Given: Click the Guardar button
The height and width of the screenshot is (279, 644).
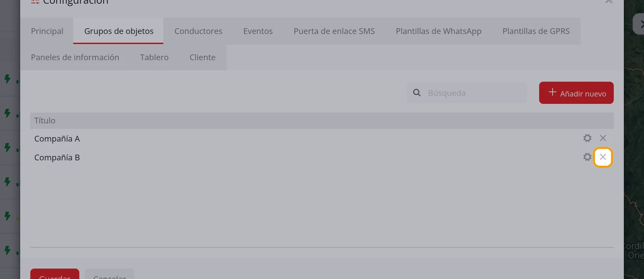Looking at the screenshot, I should (55, 274).
